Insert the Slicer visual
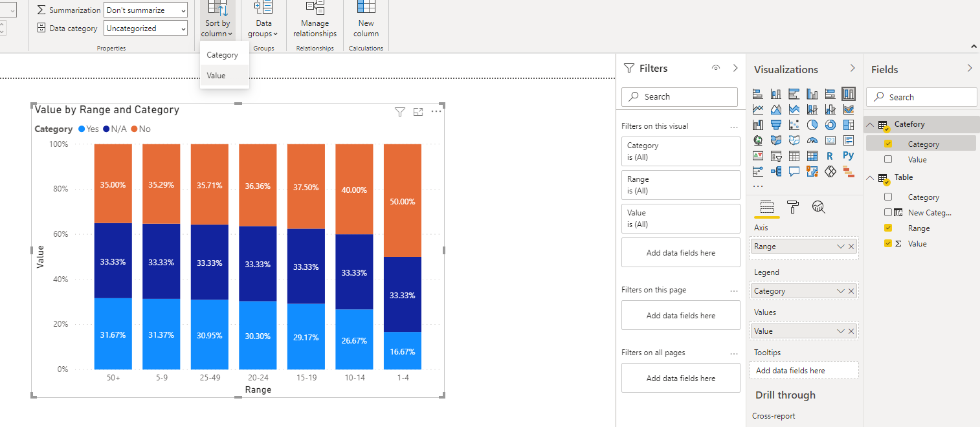The height and width of the screenshot is (427, 980). pyautogui.click(x=776, y=156)
